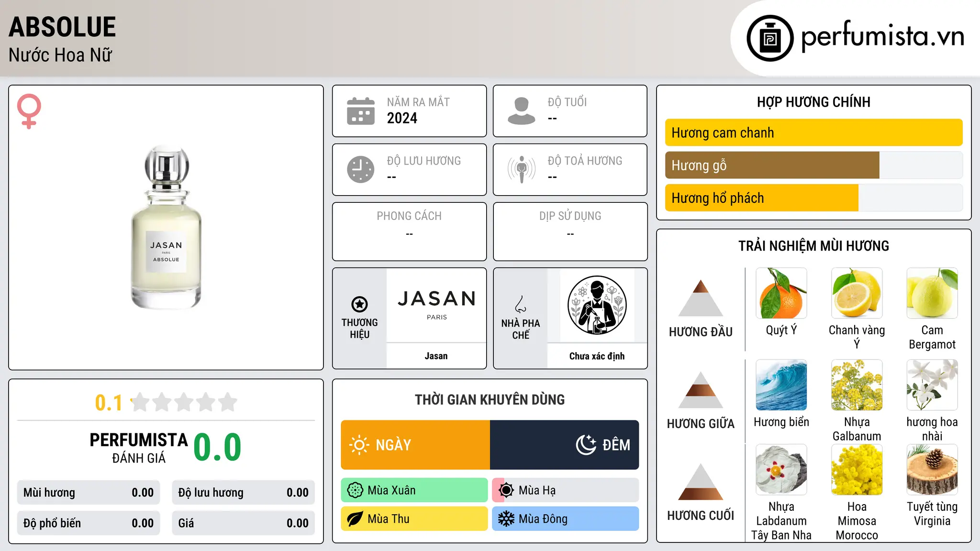980x551 pixels.
Task: Click the Nước Hoa Nữ subtitle
Action: (x=60, y=55)
